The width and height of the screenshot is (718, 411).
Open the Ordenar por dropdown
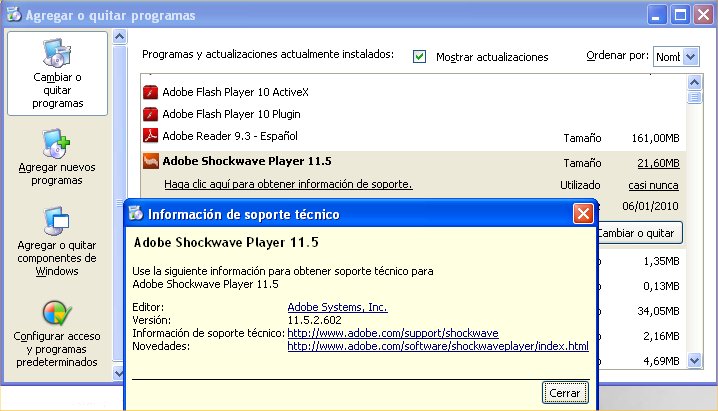tap(676, 57)
